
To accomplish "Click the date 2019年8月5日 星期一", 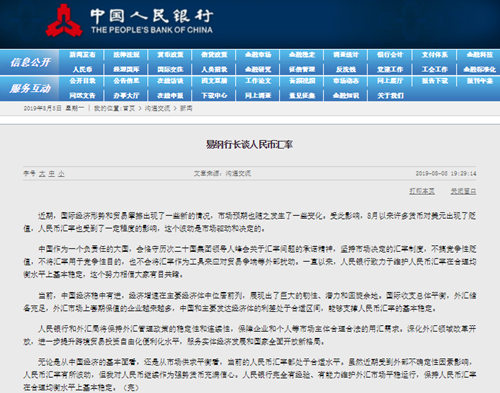I will [x=54, y=108].
